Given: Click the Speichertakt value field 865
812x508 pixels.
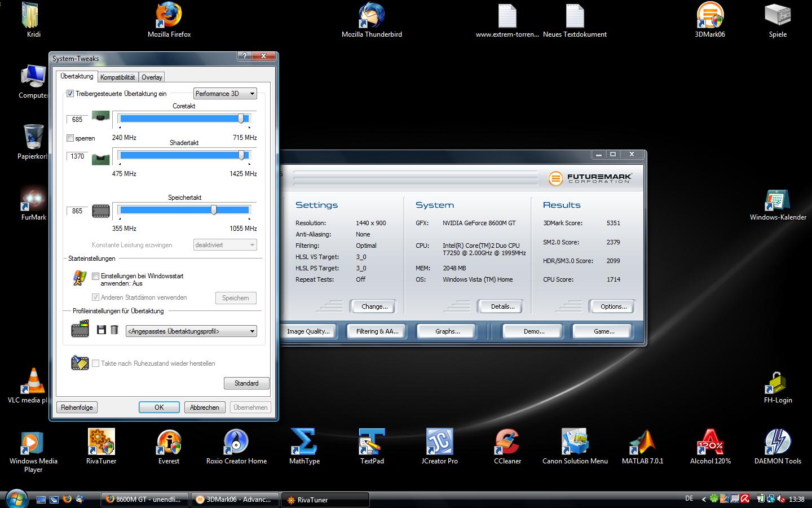Looking at the screenshot, I should point(77,211).
